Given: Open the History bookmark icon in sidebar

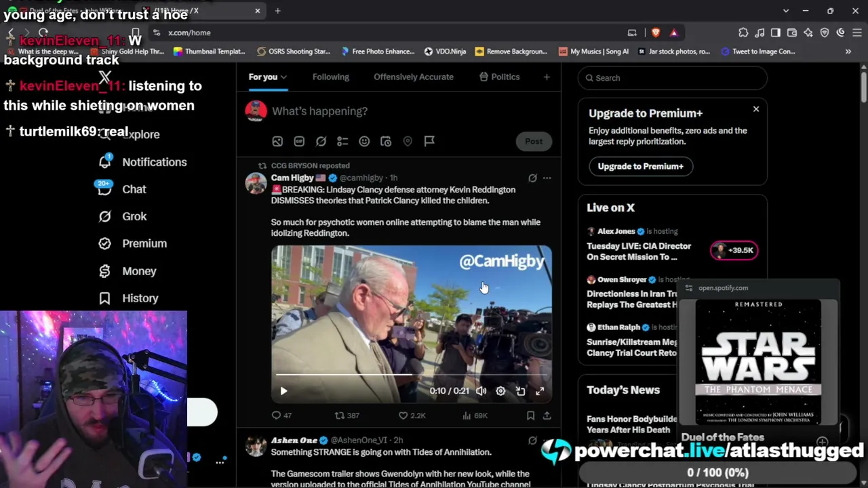Looking at the screenshot, I should pyautogui.click(x=104, y=298).
